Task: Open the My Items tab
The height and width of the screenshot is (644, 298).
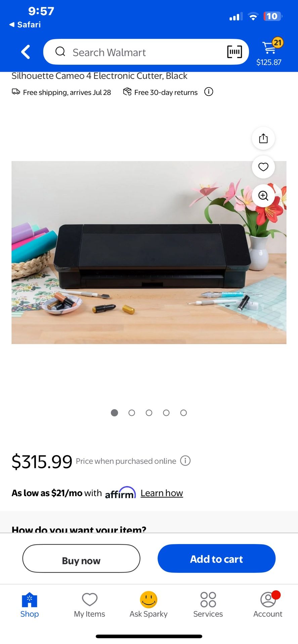Action: tap(89, 605)
